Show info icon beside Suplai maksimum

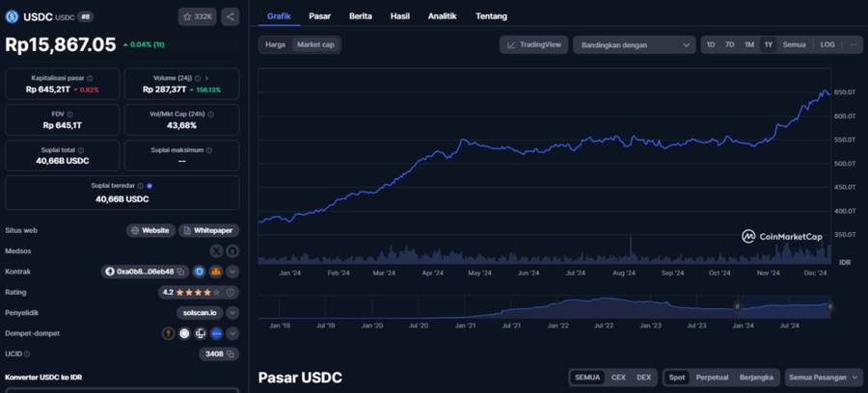click(x=208, y=150)
